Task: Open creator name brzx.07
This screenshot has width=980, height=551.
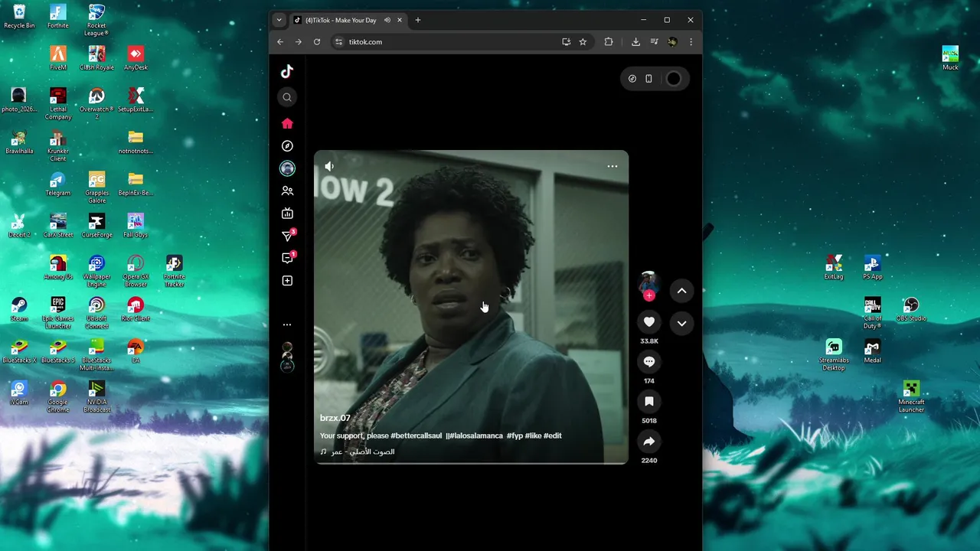Action: click(x=335, y=418)
